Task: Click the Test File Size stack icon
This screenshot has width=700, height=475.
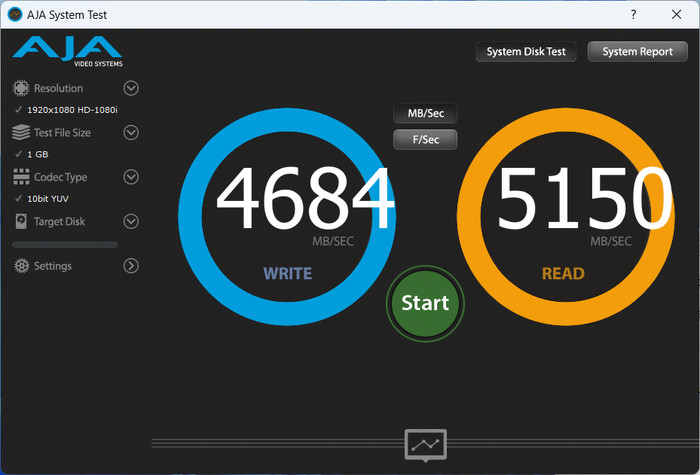Action: (21, 133)
